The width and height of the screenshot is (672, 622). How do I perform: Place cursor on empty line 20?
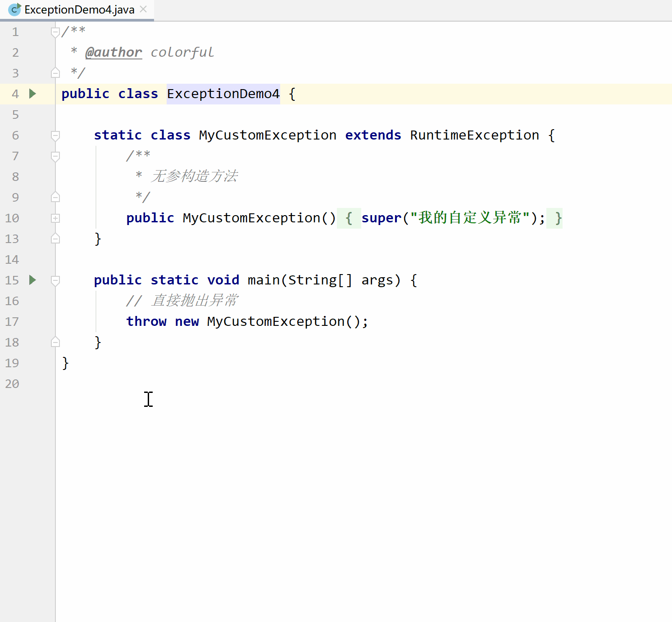click(360, 384)
